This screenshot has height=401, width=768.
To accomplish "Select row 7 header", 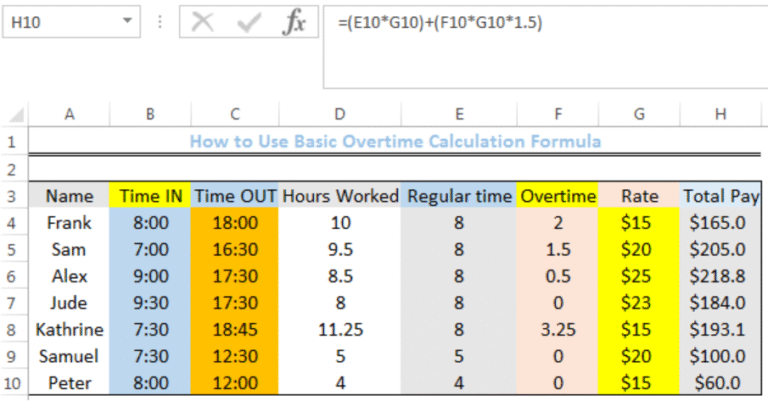I will [x=12, y=303].
